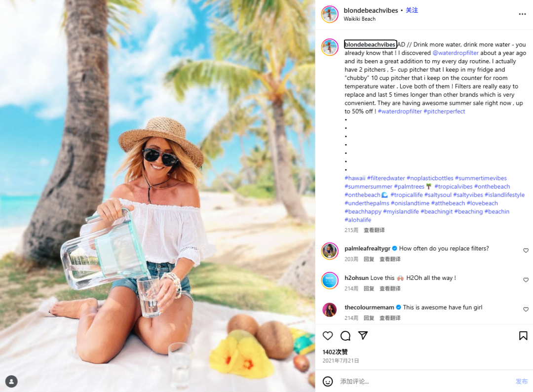
Task: Open the three-dot more options menu
Action: [x=523, y=14]
